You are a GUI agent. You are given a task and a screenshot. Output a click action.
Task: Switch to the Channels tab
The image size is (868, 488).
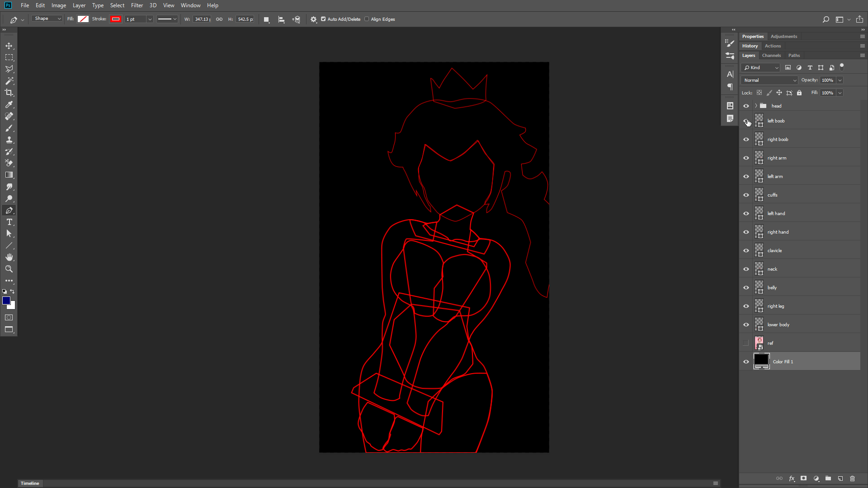771,56
